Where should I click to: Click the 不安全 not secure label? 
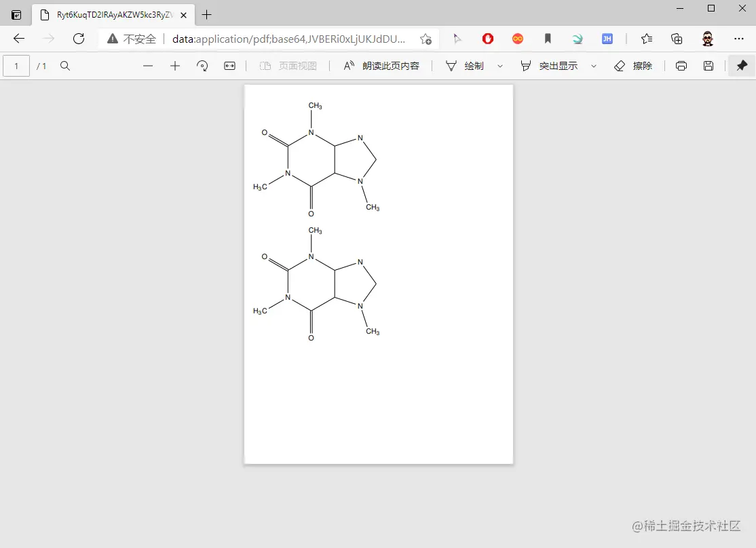[x=140, y=39]
